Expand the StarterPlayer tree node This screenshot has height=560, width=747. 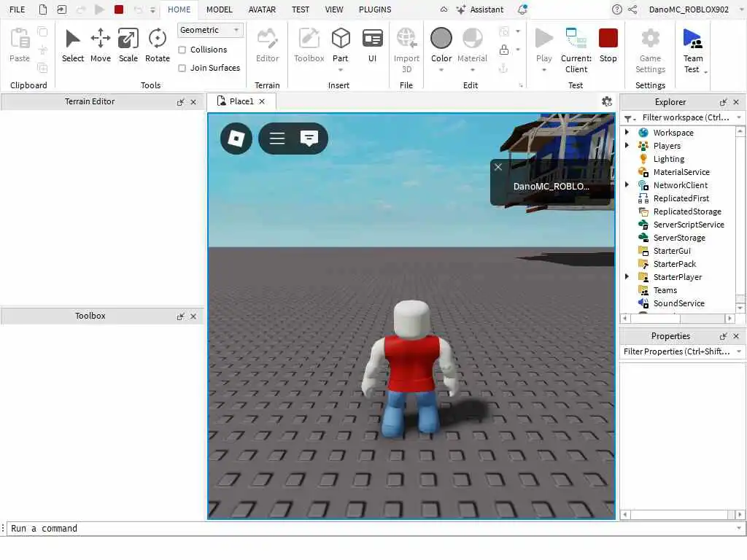click(x=627, y=276)
